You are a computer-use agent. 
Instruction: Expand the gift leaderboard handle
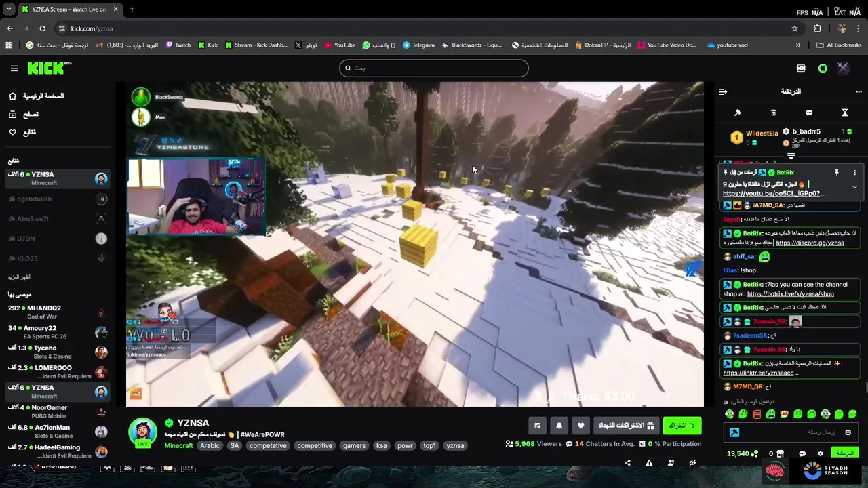click(x=791, y=157)
